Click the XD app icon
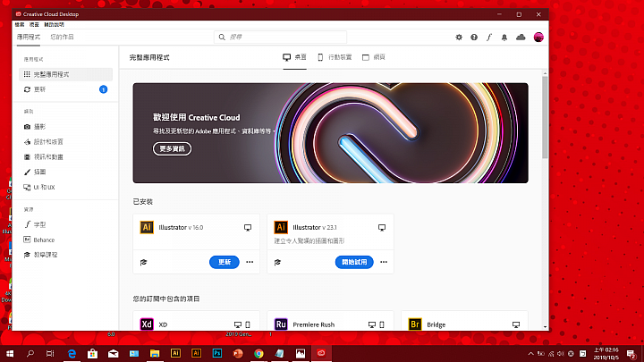Viewport: 644px width, 362px height. (x=147, y=324)
